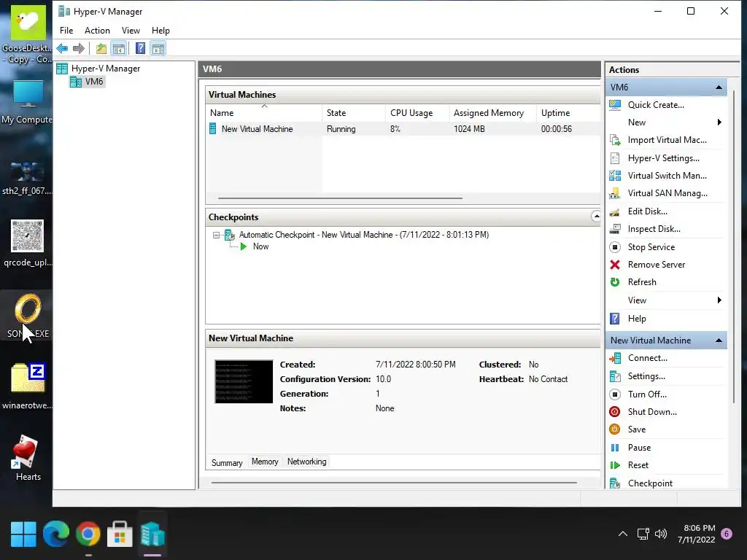Click the Back arrow in toolbar
This screenshot has height=560, width=747.
click(x=62, y=48)
